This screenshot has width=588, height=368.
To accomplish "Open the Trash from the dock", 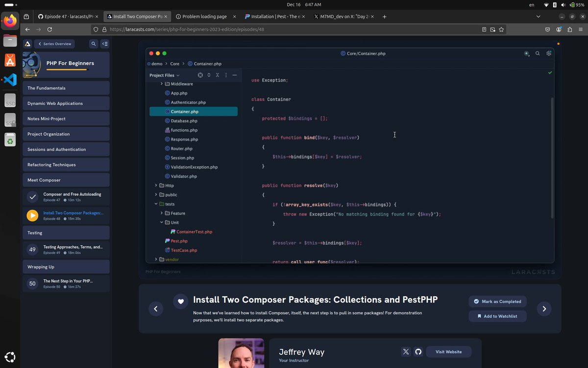I will [x=10, y=139].
